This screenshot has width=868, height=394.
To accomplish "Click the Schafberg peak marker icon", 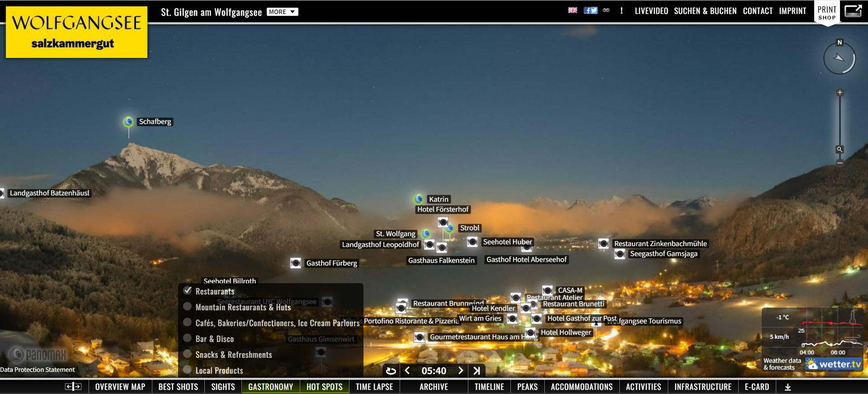I will point(128,122).
